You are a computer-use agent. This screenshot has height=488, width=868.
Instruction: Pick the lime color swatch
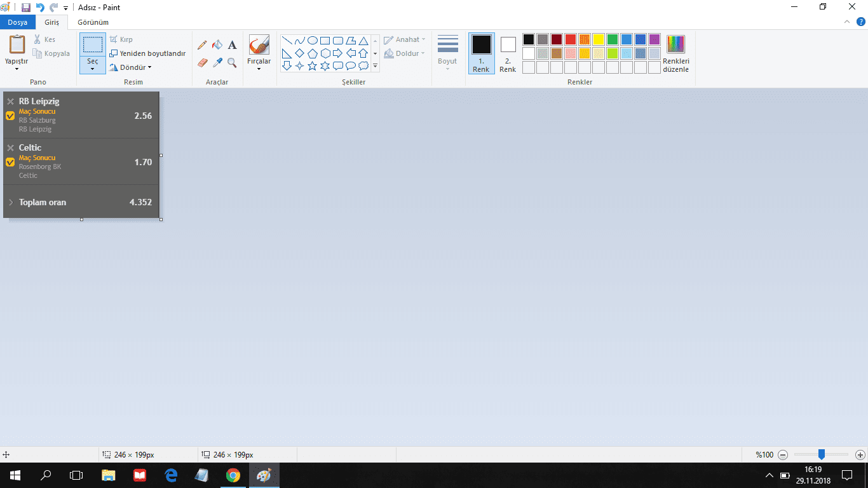pyautogui.click(x=613, y=53)
